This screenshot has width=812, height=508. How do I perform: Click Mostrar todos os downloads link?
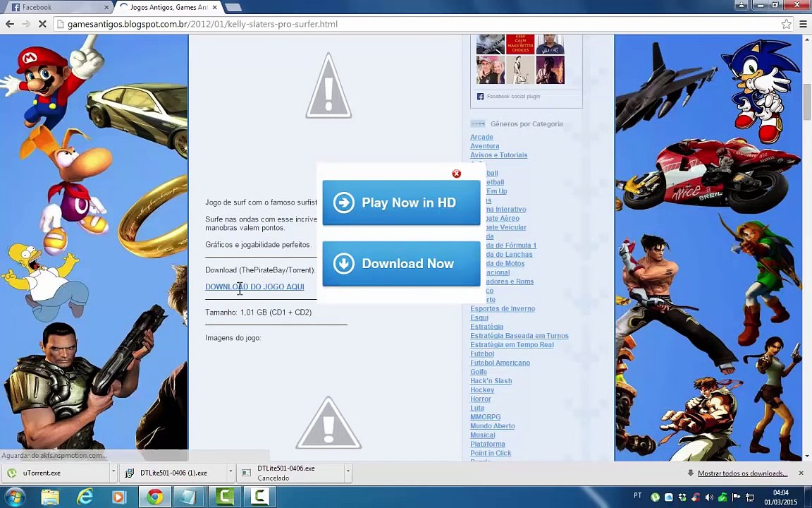pos(743,473)
